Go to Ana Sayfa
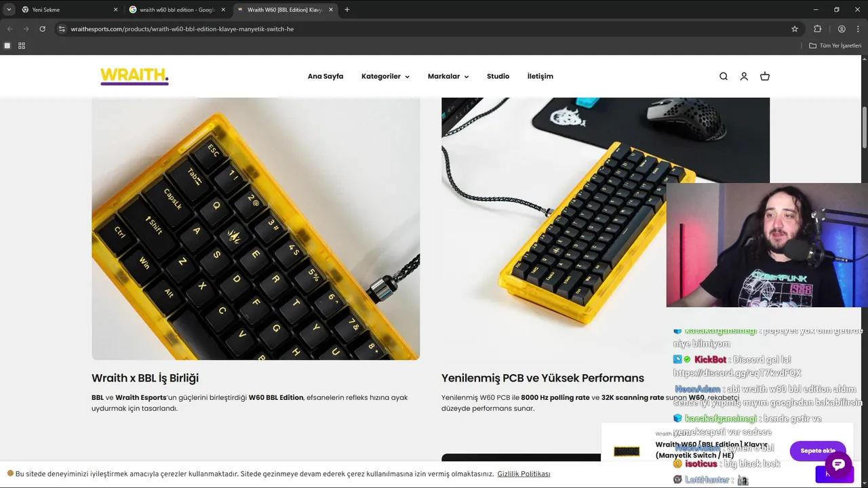The width and height of the screenshot is (868, 488). [x=325, y=77]
